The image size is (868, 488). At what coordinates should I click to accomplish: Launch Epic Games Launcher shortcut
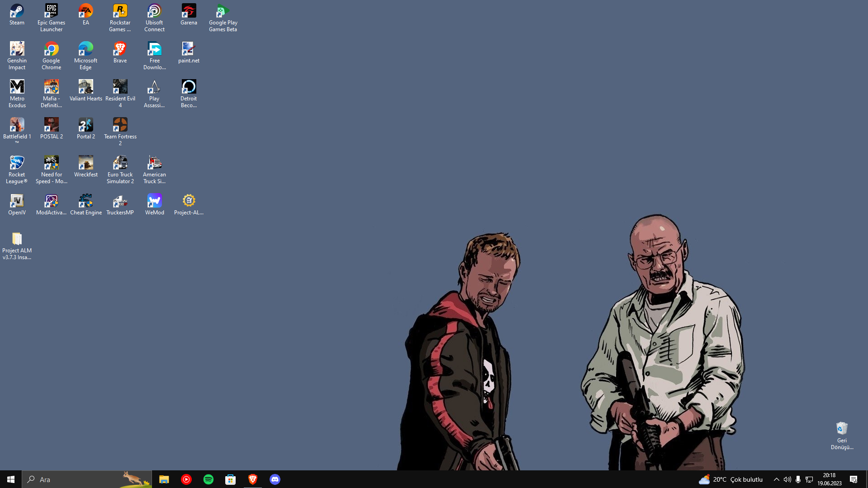point(51,18)
